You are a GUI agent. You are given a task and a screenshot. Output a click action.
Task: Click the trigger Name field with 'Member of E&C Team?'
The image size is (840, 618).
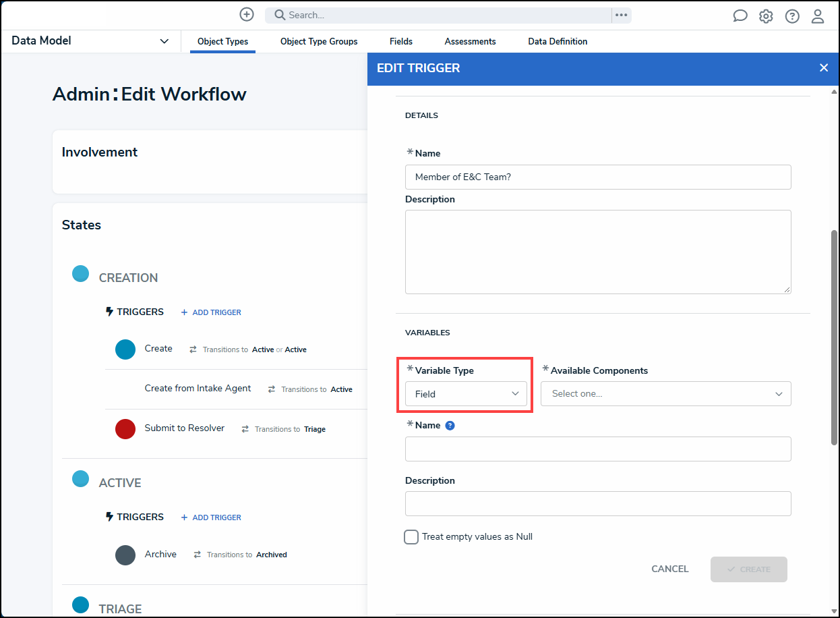[x=598, y=177]
